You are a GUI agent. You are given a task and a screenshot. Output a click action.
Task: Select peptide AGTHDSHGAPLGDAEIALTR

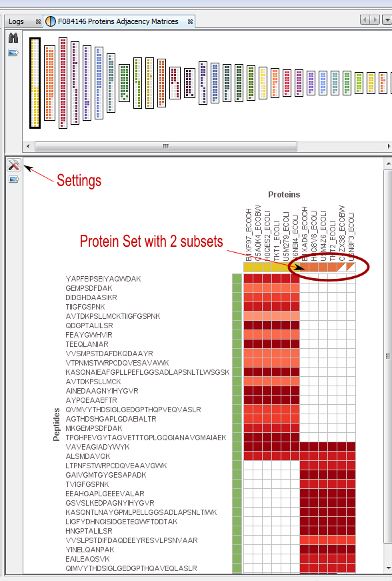[111, 419]
